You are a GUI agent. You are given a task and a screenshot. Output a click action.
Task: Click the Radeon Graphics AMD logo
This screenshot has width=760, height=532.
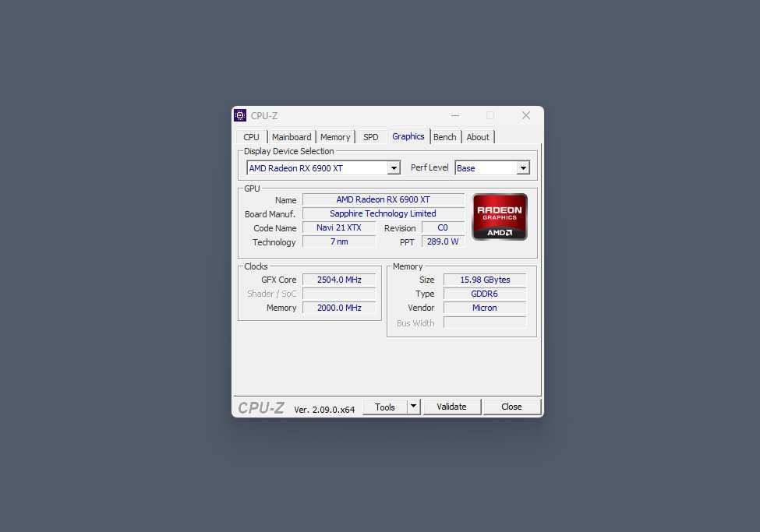pos(500,217)
